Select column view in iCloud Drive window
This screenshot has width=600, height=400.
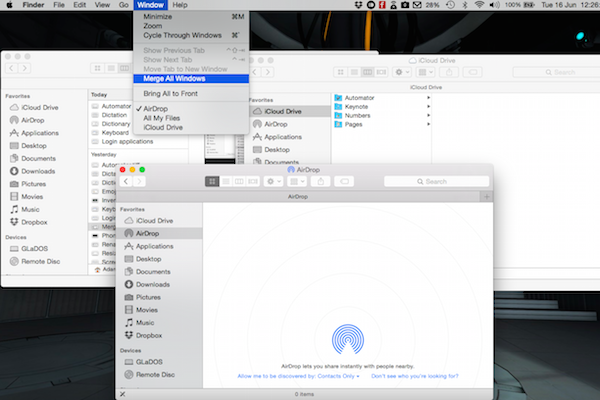click(368, 72)
